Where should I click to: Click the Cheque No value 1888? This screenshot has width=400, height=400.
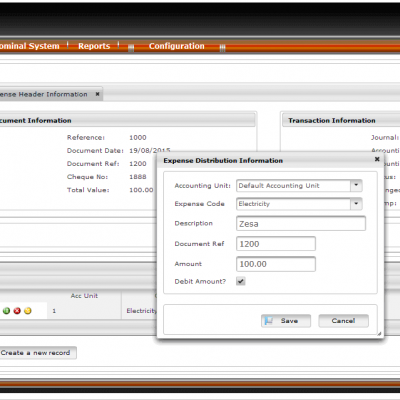click(x=138, y=177)
